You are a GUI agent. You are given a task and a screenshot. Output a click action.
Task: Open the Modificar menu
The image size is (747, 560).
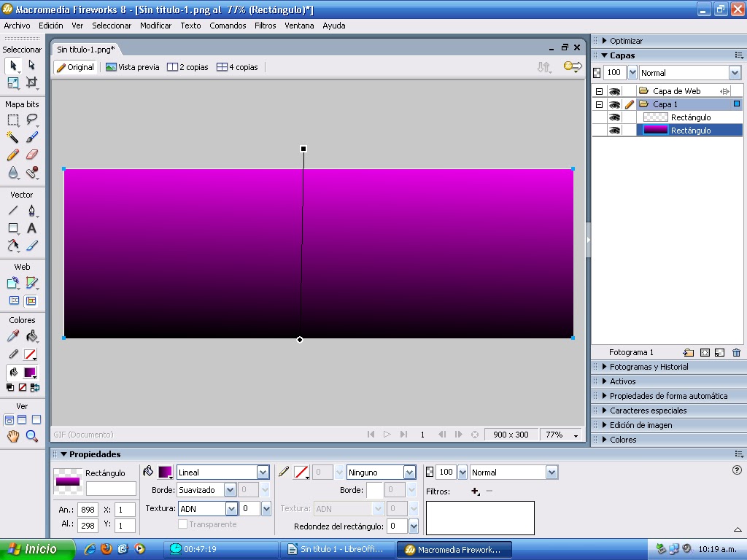pyautogui.click(x=156, y=26)
